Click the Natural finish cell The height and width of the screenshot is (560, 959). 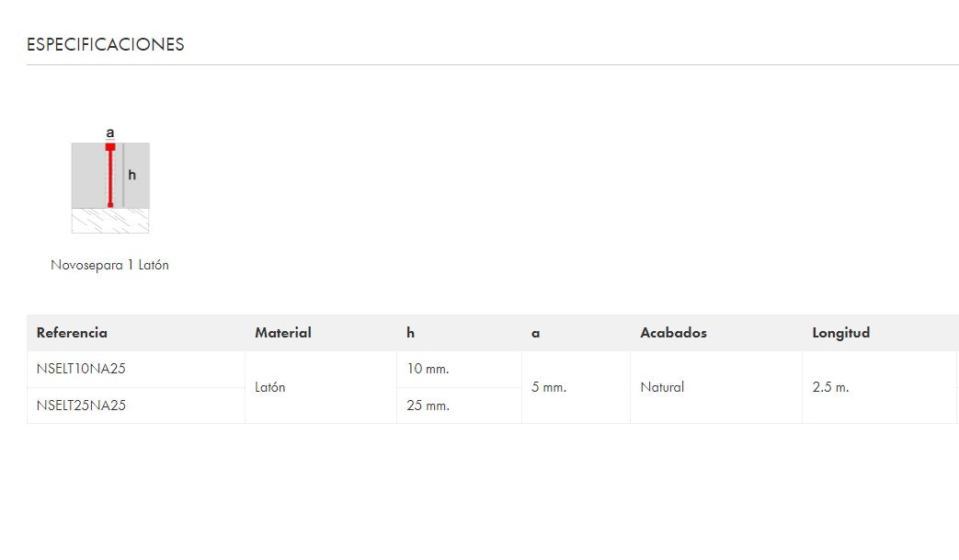click(x=662, y=387)
